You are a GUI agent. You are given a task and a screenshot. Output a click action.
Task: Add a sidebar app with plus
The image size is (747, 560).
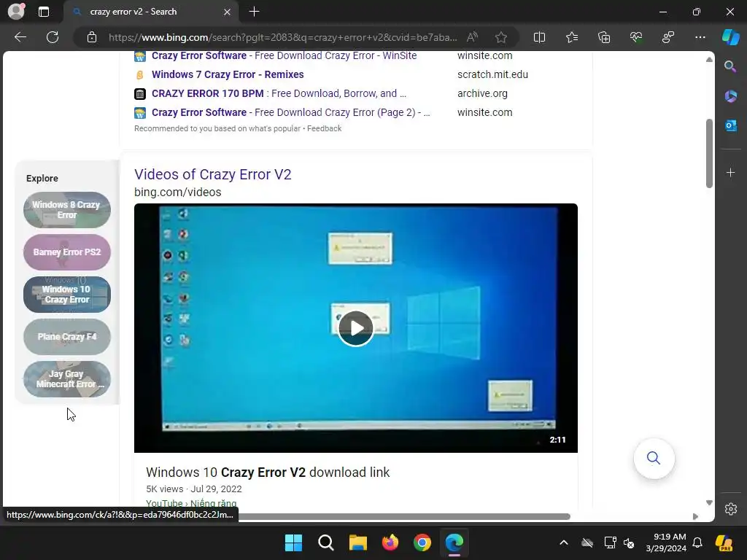point(730,173)
